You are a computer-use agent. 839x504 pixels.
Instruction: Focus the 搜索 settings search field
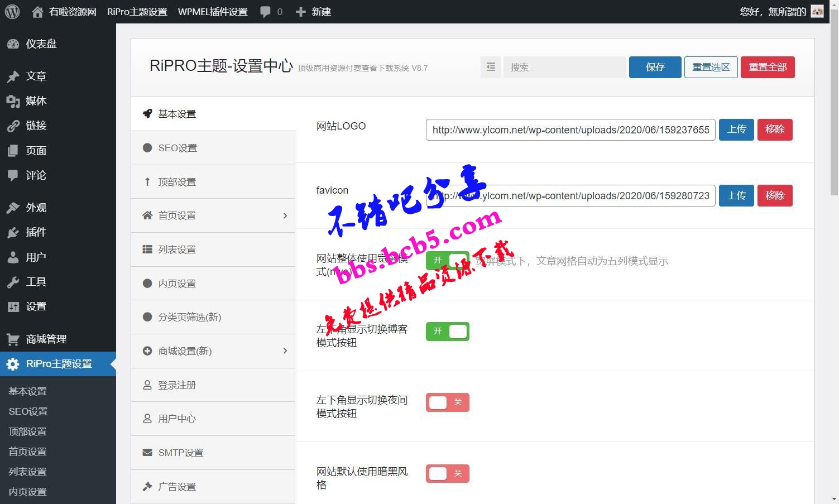564,67
